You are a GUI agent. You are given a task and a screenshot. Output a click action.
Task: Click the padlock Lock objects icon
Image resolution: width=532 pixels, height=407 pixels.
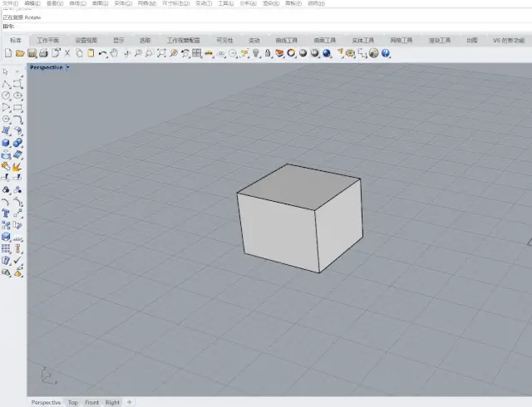coord(268,53)
